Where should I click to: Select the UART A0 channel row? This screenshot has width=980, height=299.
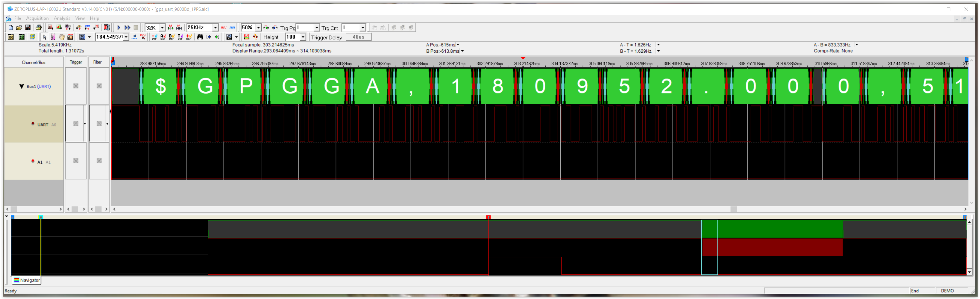click(34, 124)
